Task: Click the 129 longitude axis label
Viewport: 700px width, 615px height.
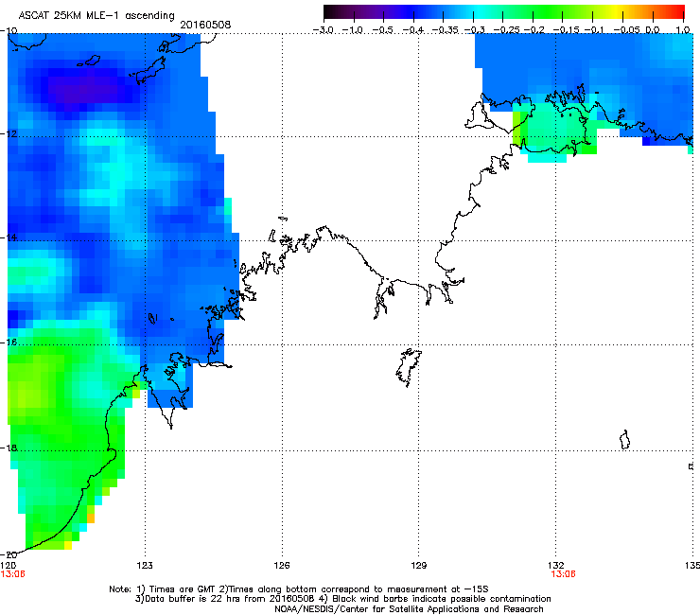Action: click(x=419, y=566)
